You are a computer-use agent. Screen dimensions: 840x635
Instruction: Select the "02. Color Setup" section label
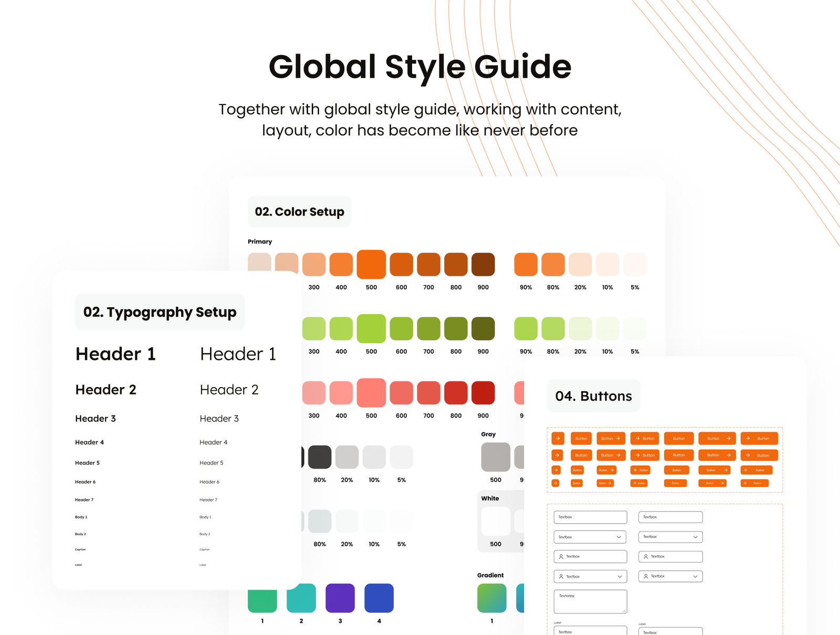point(299,212)
